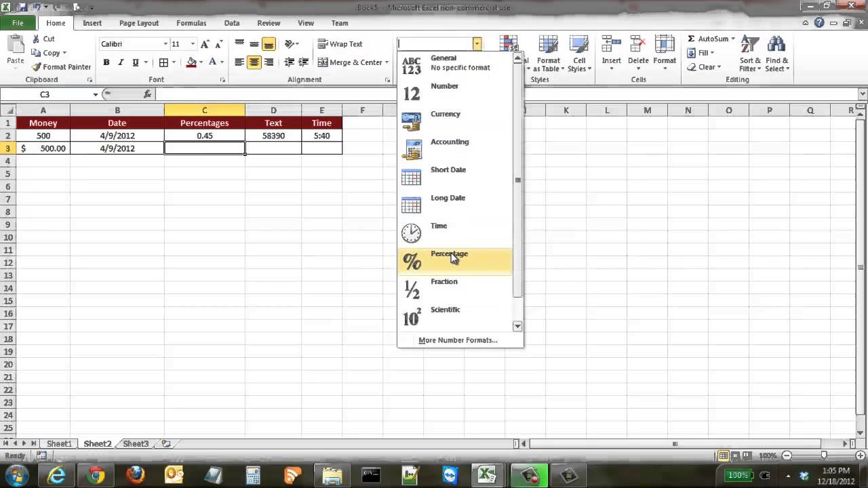Select the Short Date format
Image resolution: width=868 pixels, height=488 pixels.
455,177
